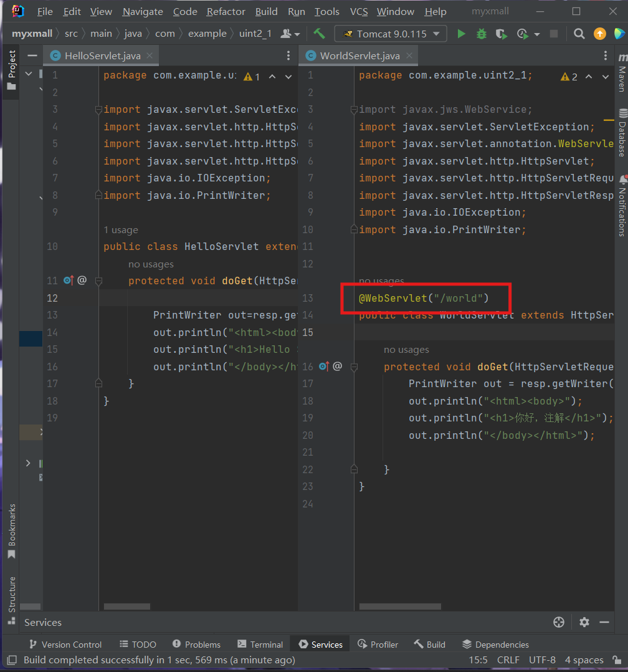Viewport: 628px width, 672px height.
Task: Click the Stop square icon
Action: point(554,34)
